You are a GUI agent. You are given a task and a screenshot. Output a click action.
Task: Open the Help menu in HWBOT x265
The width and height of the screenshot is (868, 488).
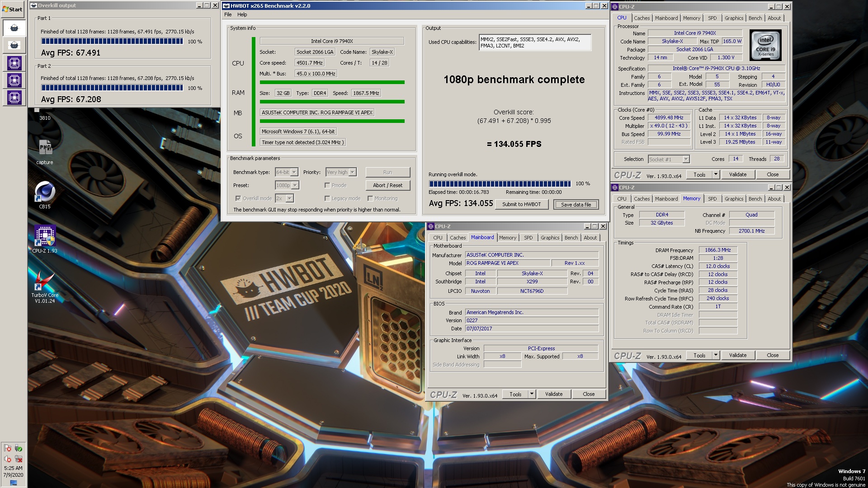click(242, 14)
